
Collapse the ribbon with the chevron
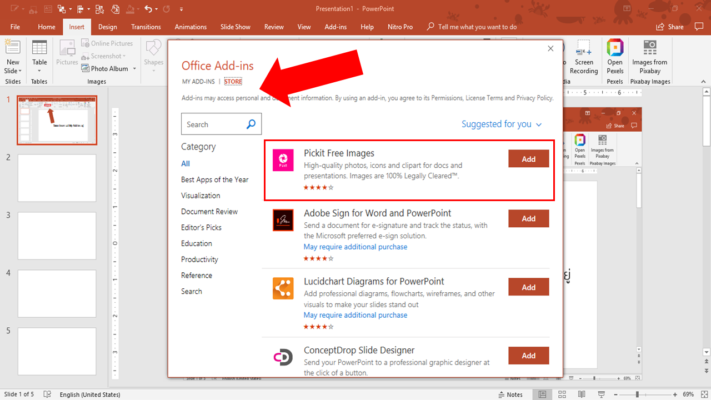click(703, 82)
